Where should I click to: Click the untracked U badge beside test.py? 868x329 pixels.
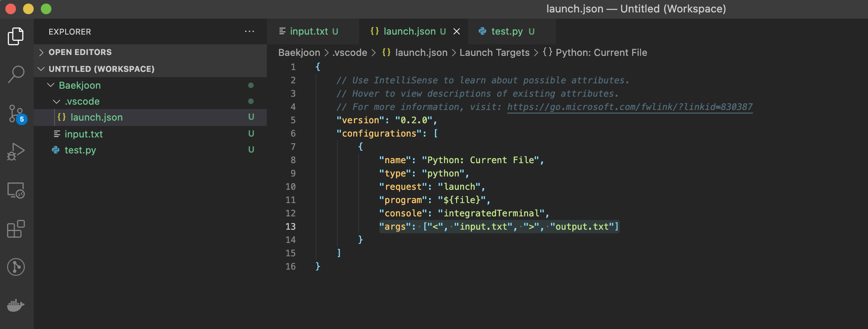tap(251, 149)
